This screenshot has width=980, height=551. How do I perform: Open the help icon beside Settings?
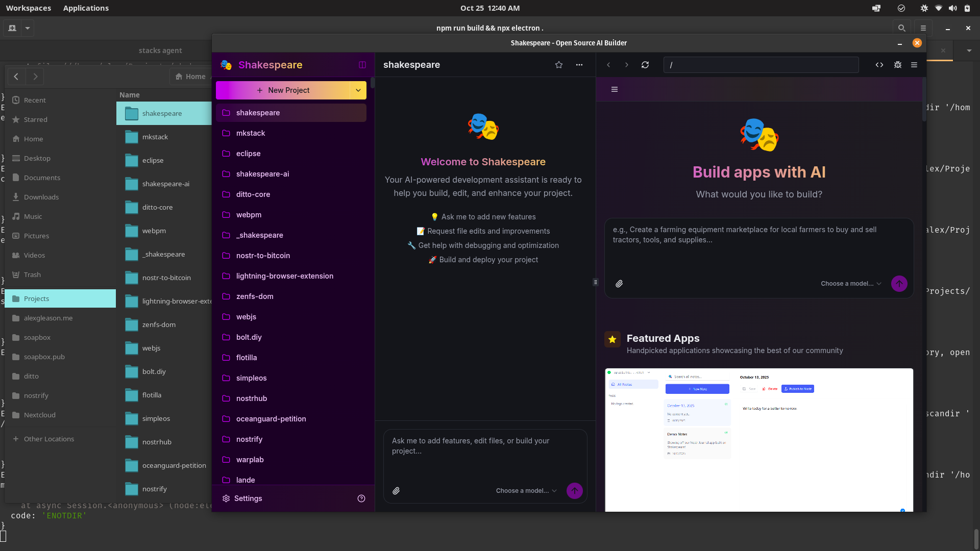coord(361,498)
